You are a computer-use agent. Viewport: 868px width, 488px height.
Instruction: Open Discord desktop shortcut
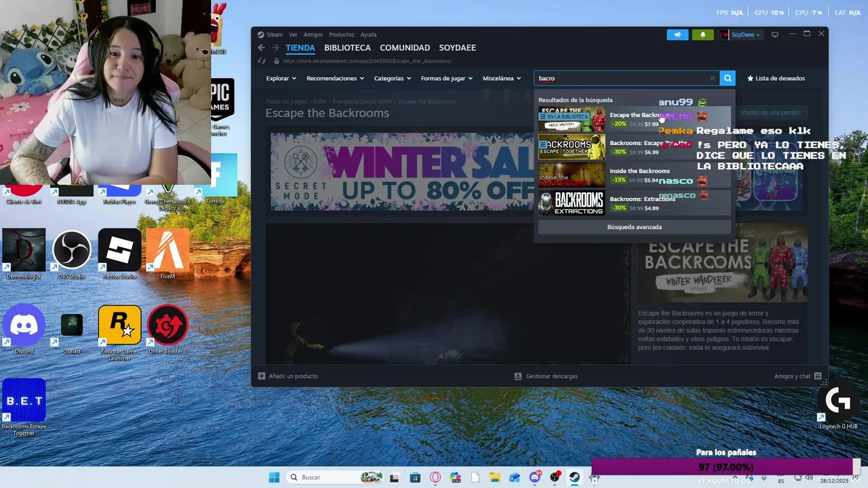coord(24,330)
